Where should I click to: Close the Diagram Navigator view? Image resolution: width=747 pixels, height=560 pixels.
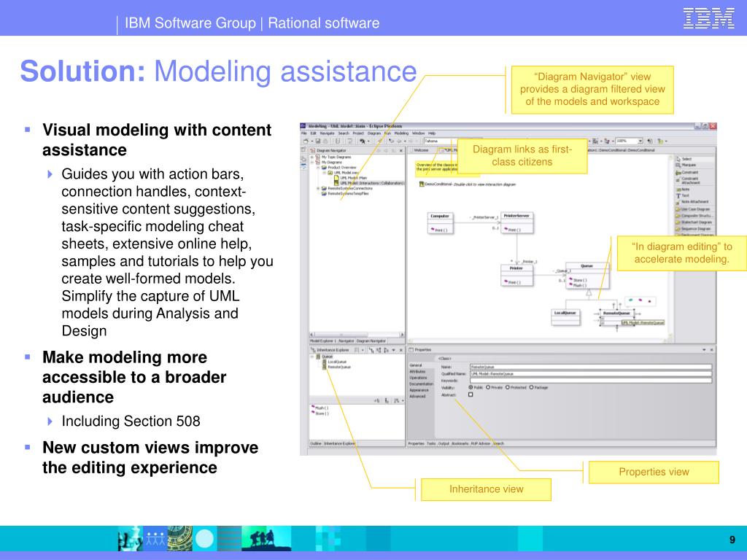tap(401, 150)
